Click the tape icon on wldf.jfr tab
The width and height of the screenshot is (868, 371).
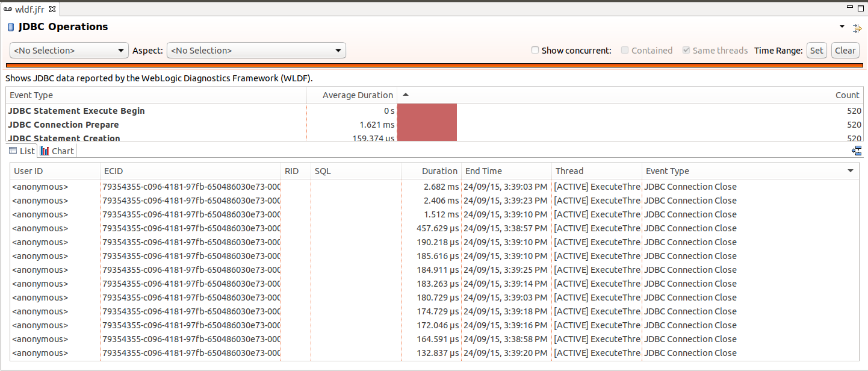coord(8,10)
